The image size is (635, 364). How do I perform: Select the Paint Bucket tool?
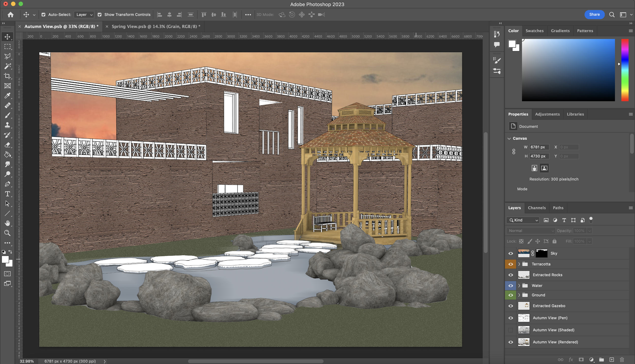tap(7, 154)
